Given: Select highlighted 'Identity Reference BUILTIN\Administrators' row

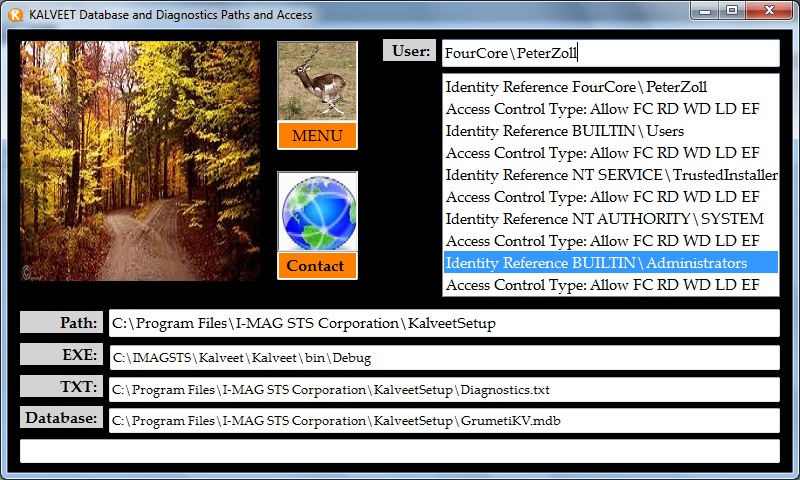Looking at the screenshot, I should [x=610, y=262].
